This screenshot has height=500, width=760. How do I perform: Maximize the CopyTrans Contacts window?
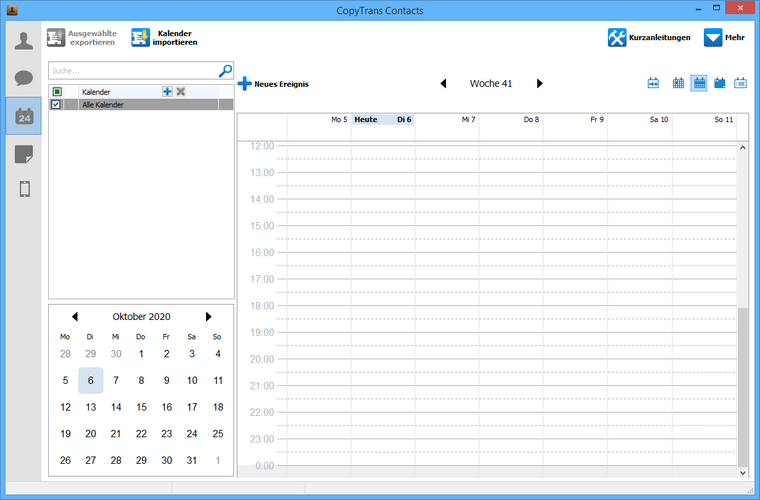[716, 8]
